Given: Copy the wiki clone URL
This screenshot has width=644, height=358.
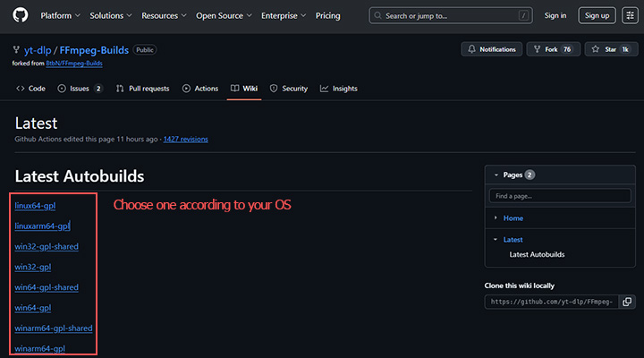Looking at the screenshot, I should (x=627, y=302).
